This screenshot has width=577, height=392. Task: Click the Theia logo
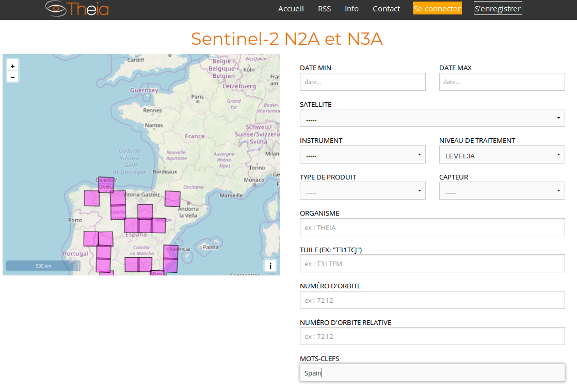pyautogui.click(x=77, y=9)
